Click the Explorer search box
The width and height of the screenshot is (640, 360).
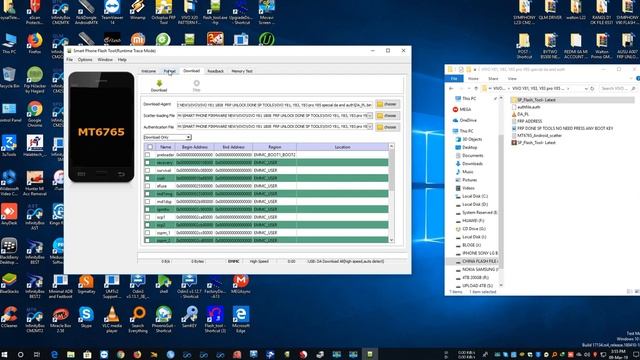[618, 89]
